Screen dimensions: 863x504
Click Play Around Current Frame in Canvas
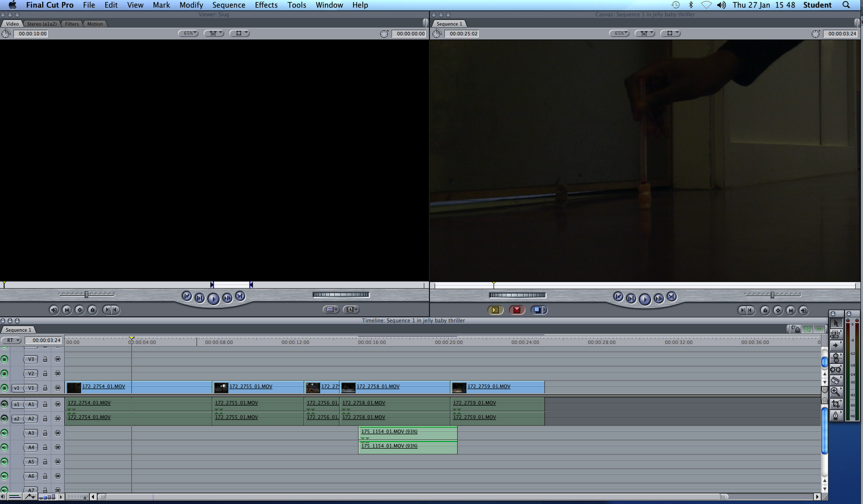tap(659, 298)
